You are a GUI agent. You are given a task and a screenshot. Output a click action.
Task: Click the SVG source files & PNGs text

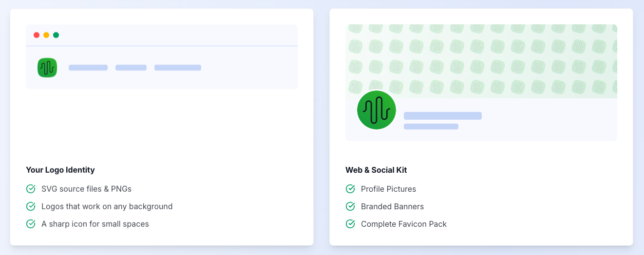86,189
